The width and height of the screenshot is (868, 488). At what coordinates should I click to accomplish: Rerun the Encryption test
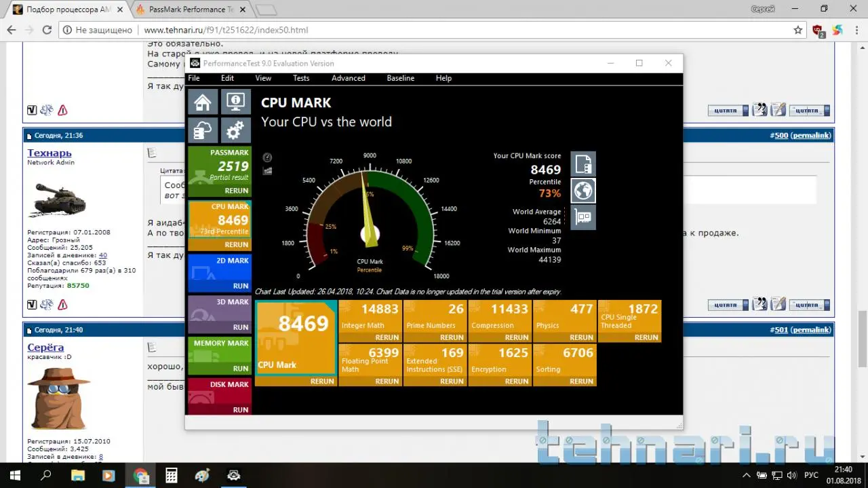point(517,381)
